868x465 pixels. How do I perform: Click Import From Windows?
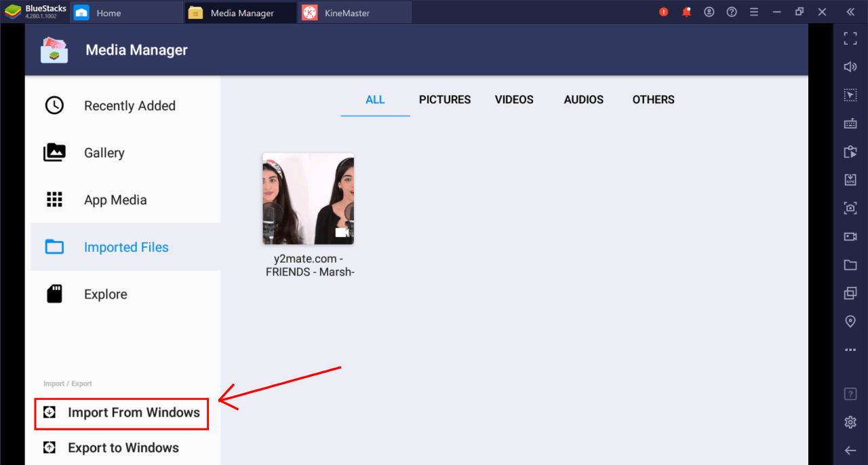[x=122, y=413]
